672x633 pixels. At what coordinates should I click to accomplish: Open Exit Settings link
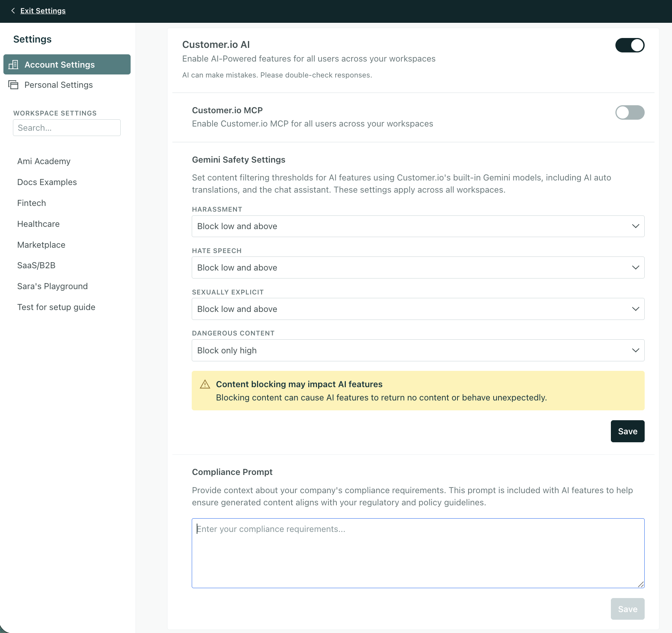43,11
